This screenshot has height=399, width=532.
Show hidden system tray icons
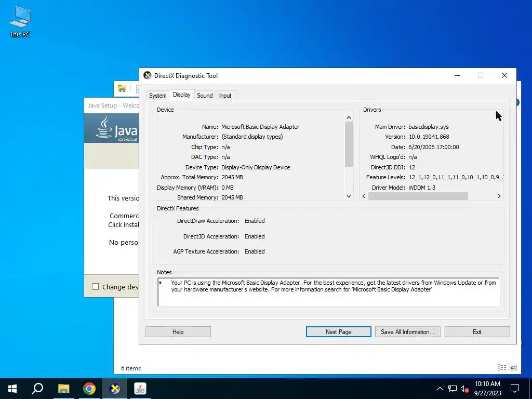click(x=440, y=389)
